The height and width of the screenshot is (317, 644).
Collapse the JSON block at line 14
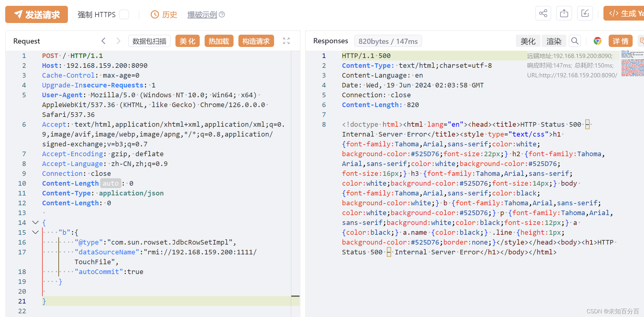[35, 222]
